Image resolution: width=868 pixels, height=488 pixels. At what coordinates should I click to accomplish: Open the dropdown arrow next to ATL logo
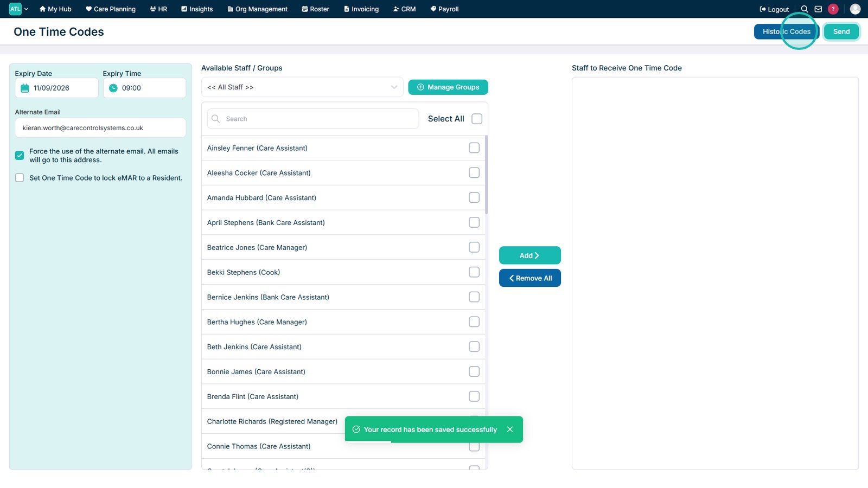(26, 9)
